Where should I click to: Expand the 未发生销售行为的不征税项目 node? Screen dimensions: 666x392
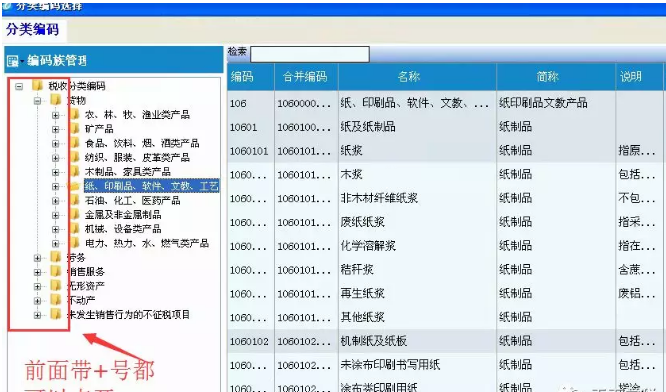37,315
